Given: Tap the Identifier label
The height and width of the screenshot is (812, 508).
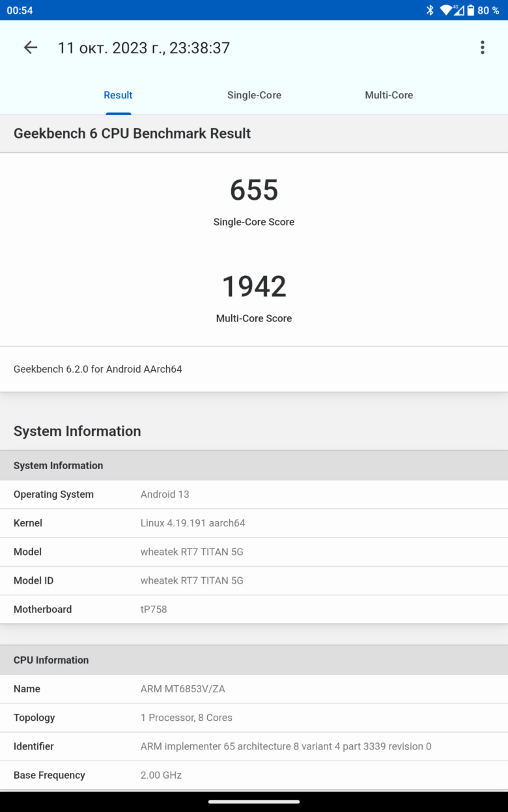Looking at the screenshot, I should 34,746.
